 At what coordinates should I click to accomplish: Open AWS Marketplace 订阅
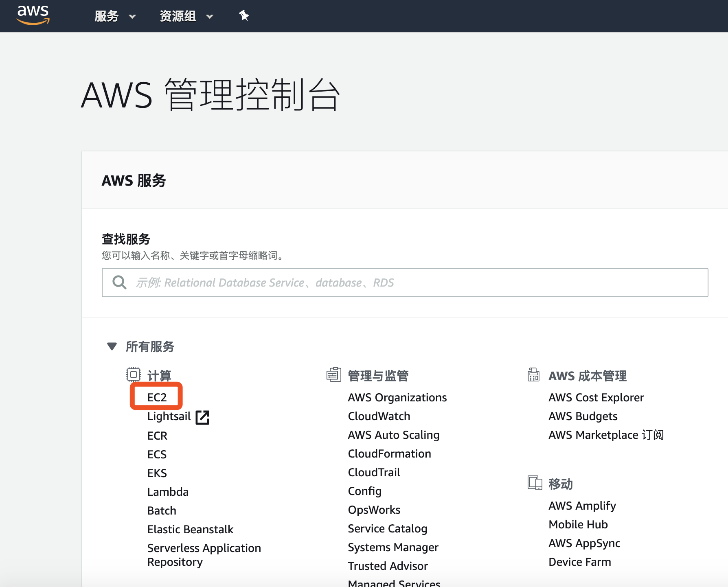pos(606,435)
